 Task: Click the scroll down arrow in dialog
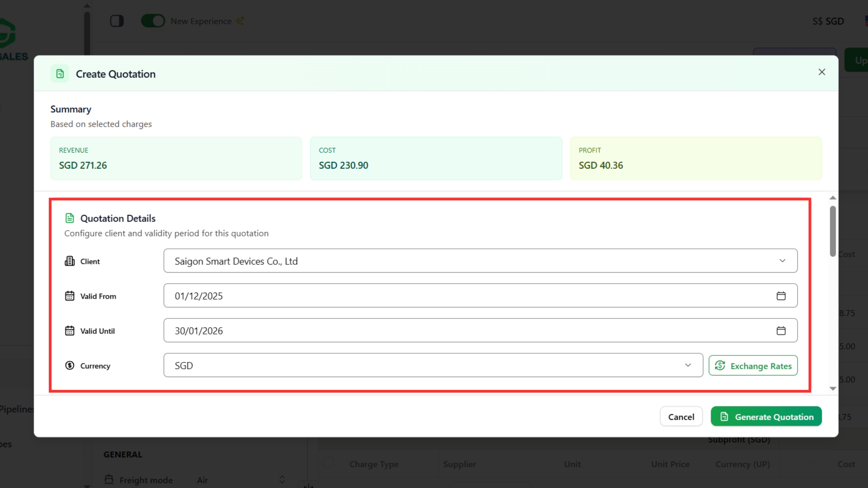tap(833, 389)
